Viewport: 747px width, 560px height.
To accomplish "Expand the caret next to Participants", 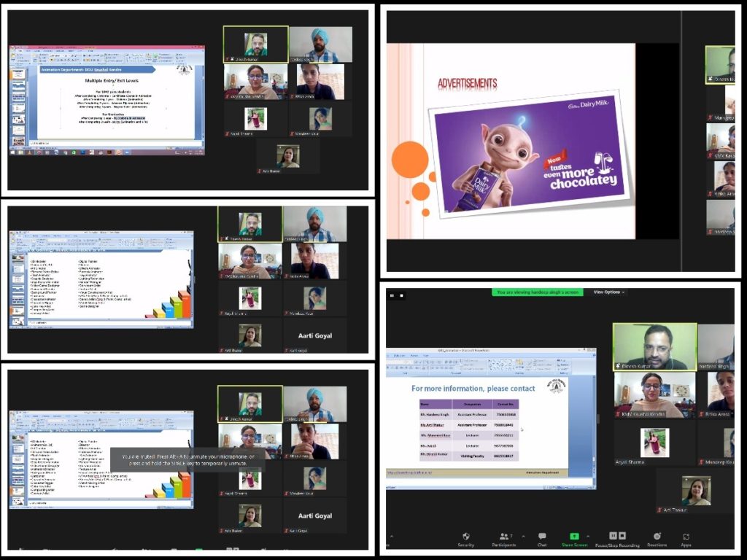I will (x=524, y=536).
